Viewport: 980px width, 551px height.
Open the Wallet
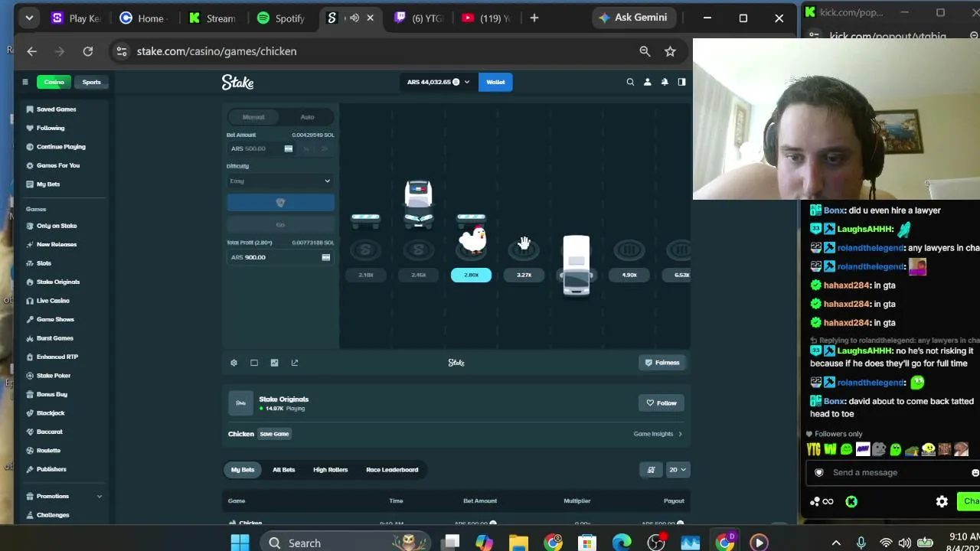pyautogui.click(x=495, y=82)
